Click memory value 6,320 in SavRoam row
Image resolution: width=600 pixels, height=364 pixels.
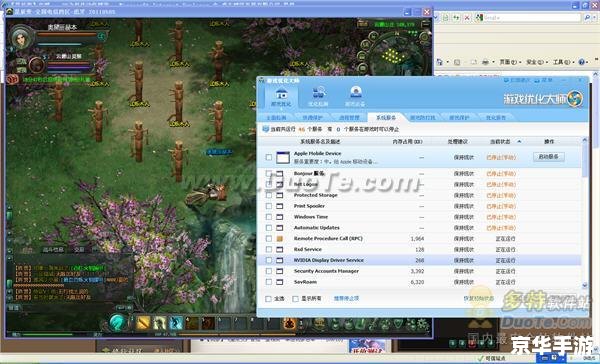click(417, 282)
